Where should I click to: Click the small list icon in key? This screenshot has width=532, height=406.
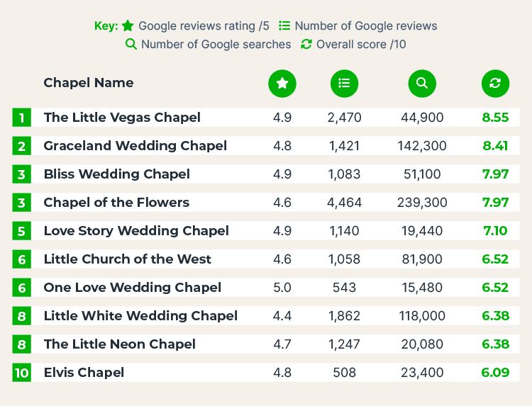(284, 26)
